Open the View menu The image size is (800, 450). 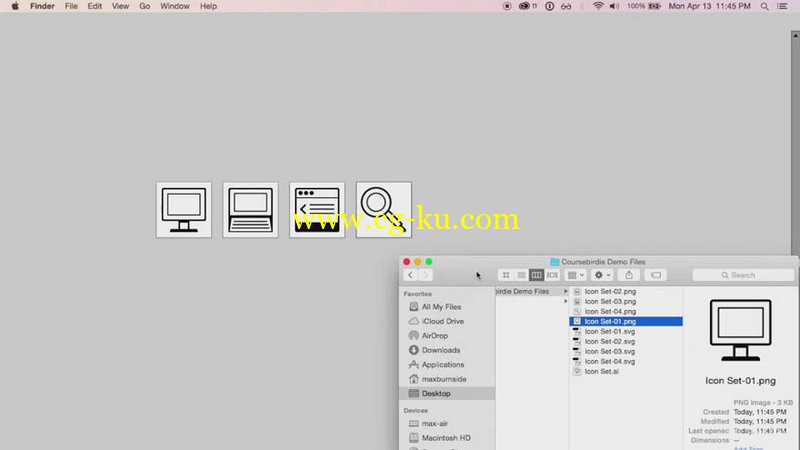tap(120, 6)
